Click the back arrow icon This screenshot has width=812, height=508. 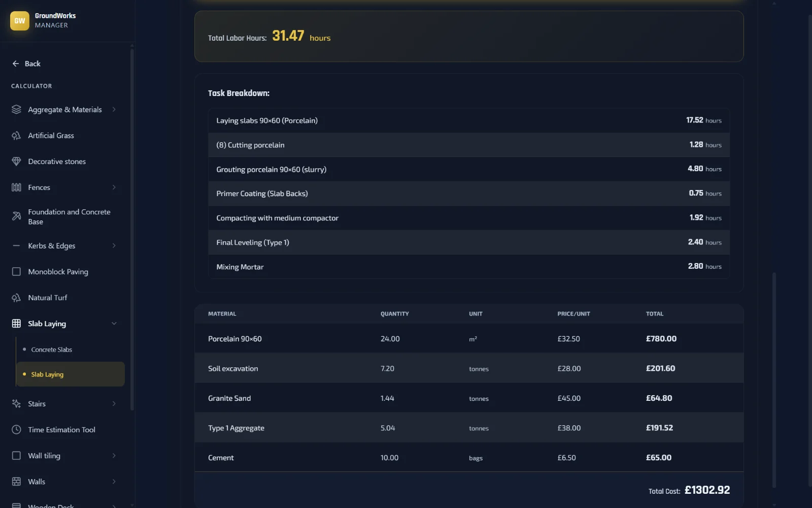(15, 63)
